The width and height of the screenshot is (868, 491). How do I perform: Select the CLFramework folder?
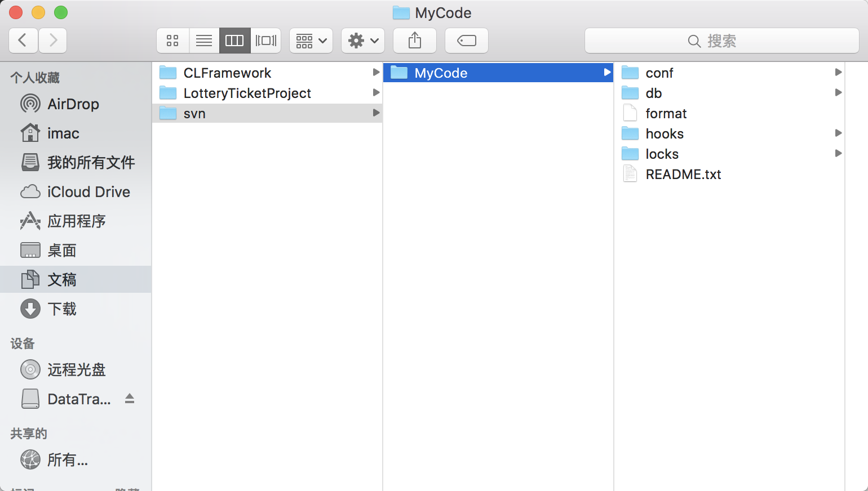click(x=267, y=73)
